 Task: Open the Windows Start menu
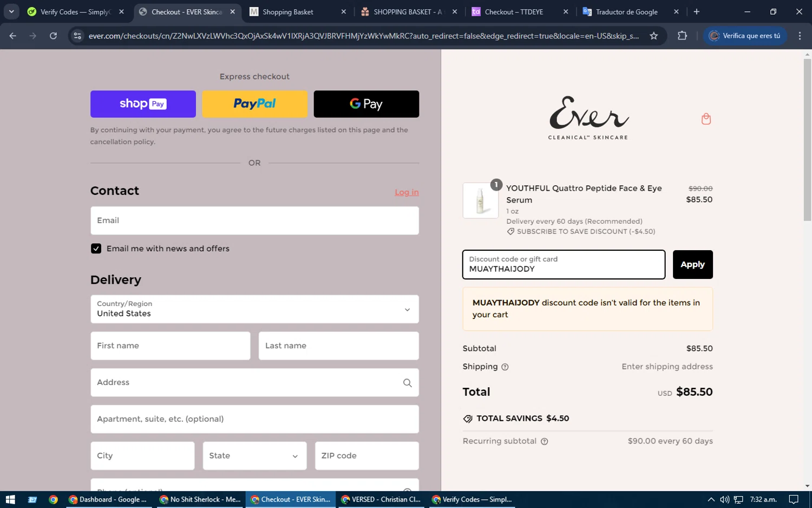tap(10, 499)
